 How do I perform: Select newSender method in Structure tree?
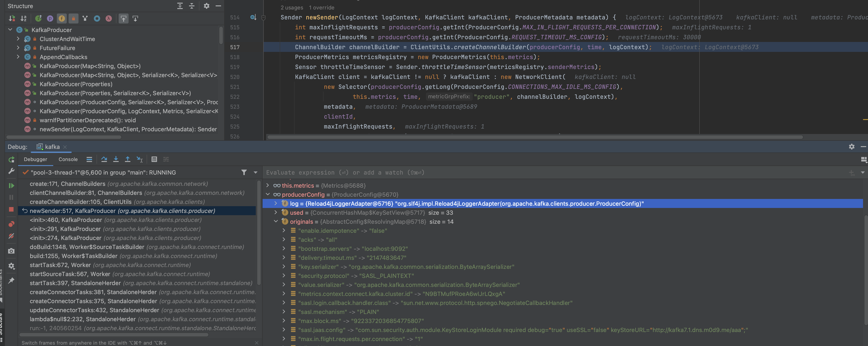click(128, 129)
